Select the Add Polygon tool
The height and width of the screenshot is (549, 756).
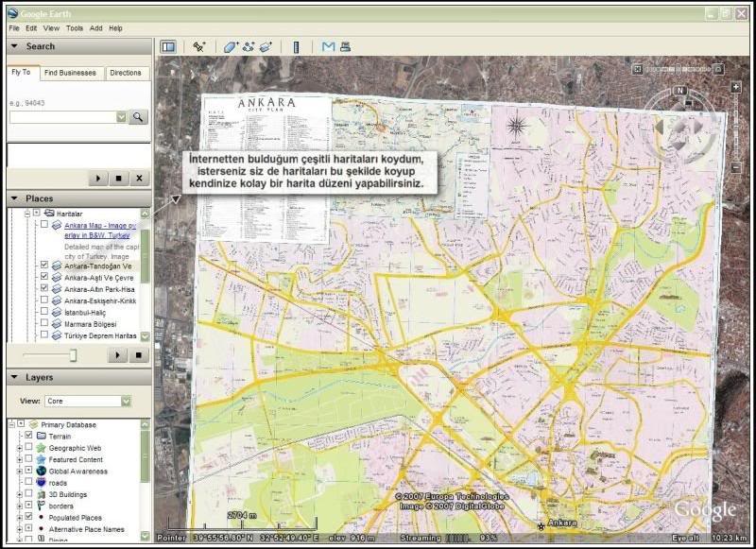[231, 46]
